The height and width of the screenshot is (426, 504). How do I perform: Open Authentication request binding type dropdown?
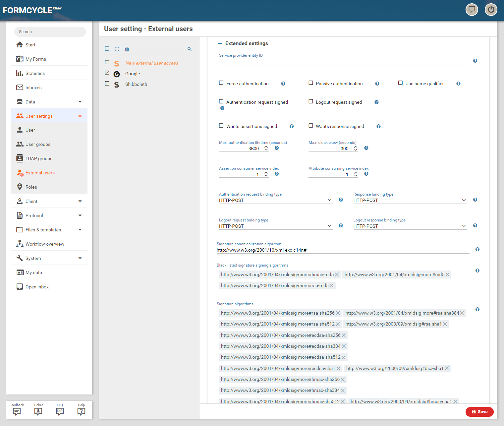click(276, 200)
